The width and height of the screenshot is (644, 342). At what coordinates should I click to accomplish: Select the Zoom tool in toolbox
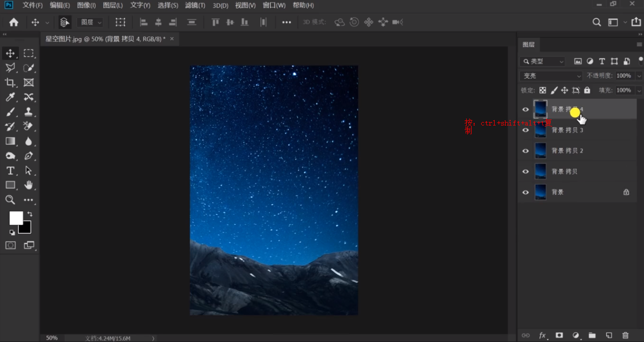(10, 200)
